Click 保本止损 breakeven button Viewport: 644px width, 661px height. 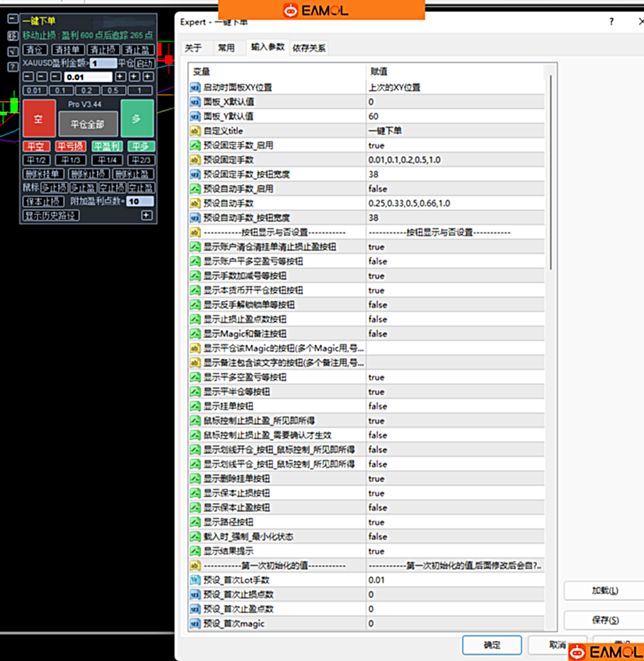tap(43, 201)
